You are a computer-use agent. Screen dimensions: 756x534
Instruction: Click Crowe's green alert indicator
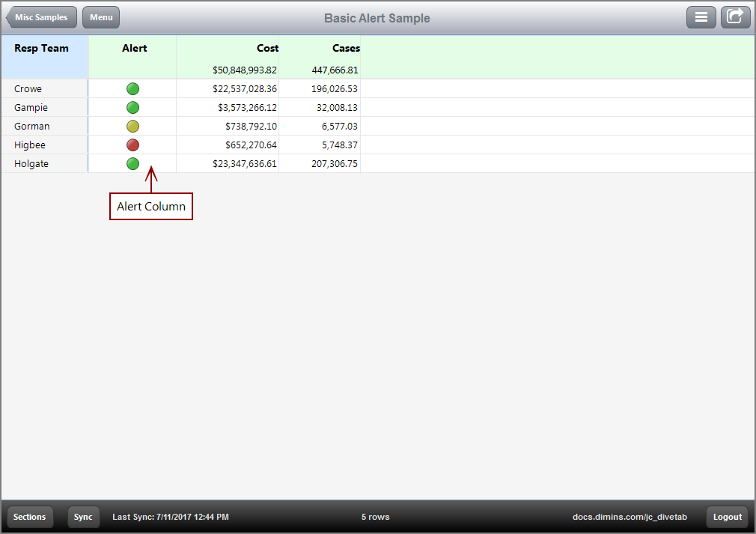(133, 89)
